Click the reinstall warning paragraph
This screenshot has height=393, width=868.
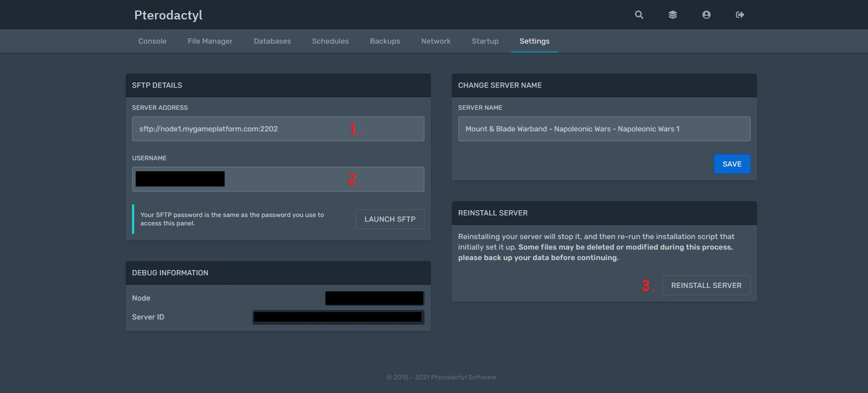[597, 247]
